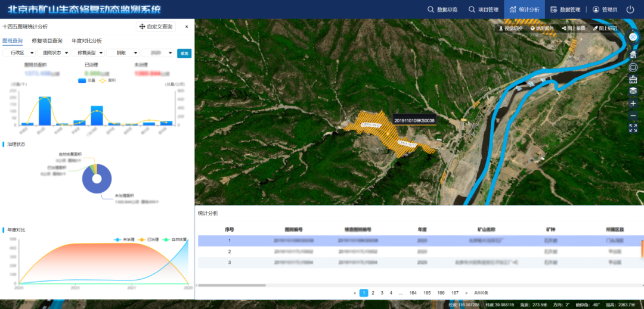Enter fullscreen using the expand arrows icon
The width and height of the screenshot is (644, 309).
(633, 127)
